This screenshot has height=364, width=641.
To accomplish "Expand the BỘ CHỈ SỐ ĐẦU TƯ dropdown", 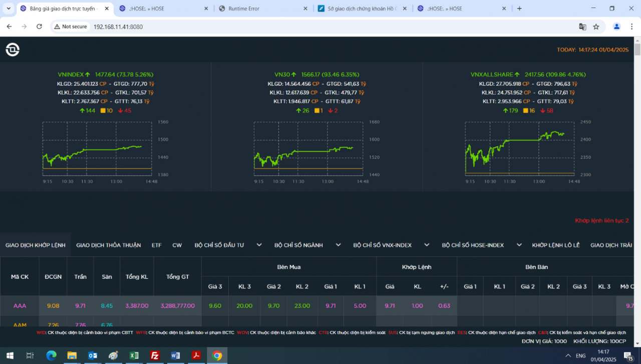I will point(259,245).
